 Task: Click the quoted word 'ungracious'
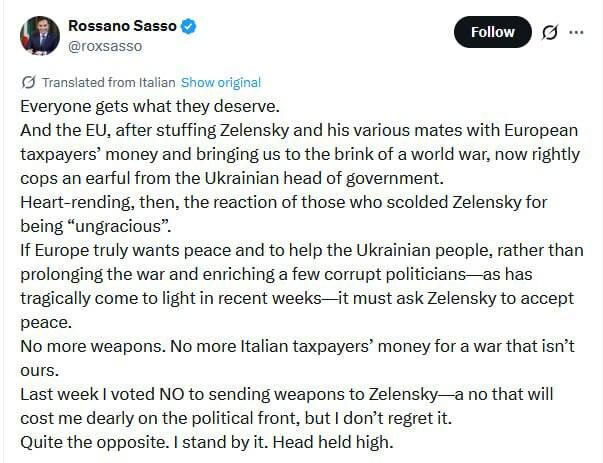coord(119,226)
